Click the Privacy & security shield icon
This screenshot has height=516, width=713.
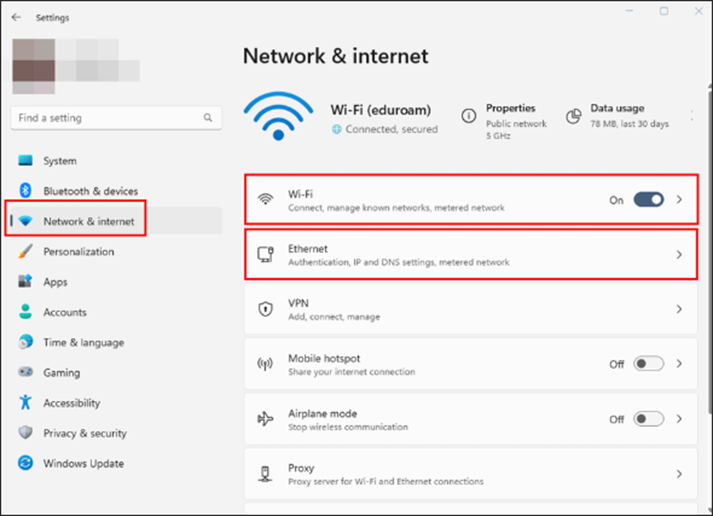tap(25, 434)
